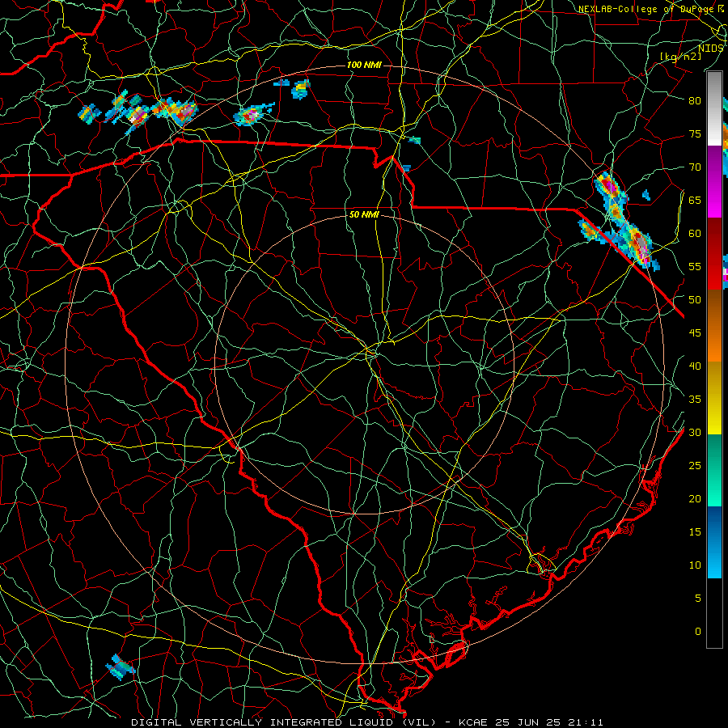This screenshot has height=728, width=728.
Task: Click the 35 value on the scale
Action: tap(695, 400)
